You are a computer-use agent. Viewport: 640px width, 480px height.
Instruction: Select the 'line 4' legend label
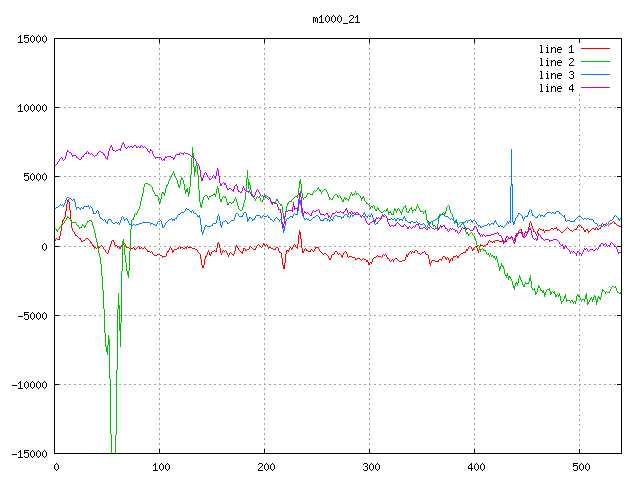pyautogui.click(x=556, y=88)
